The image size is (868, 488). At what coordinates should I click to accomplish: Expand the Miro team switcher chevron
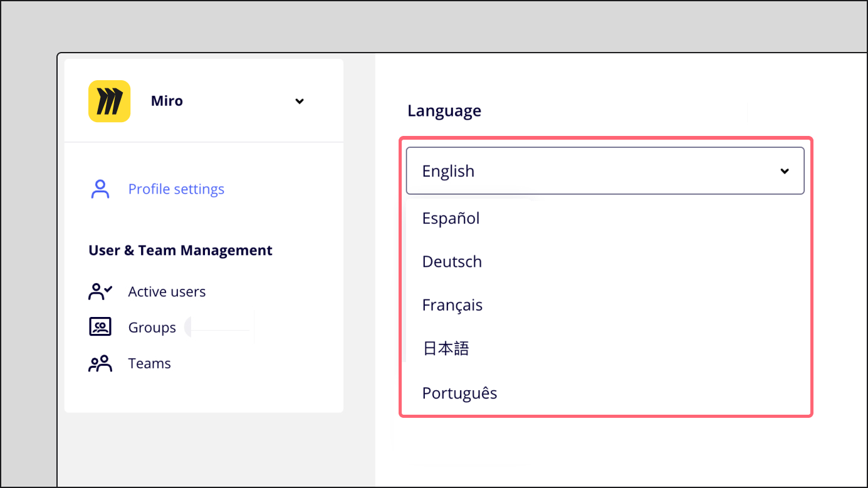click(300, 101)
